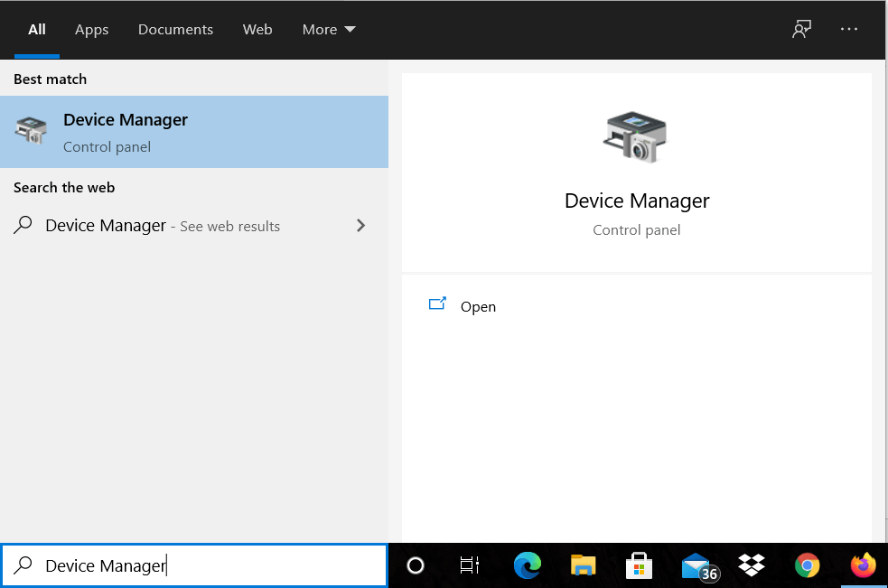Image resolution: width=888 pixels, height=588 pixels.
Task: Open the Device Manager app icon
Action: [32, 131]
